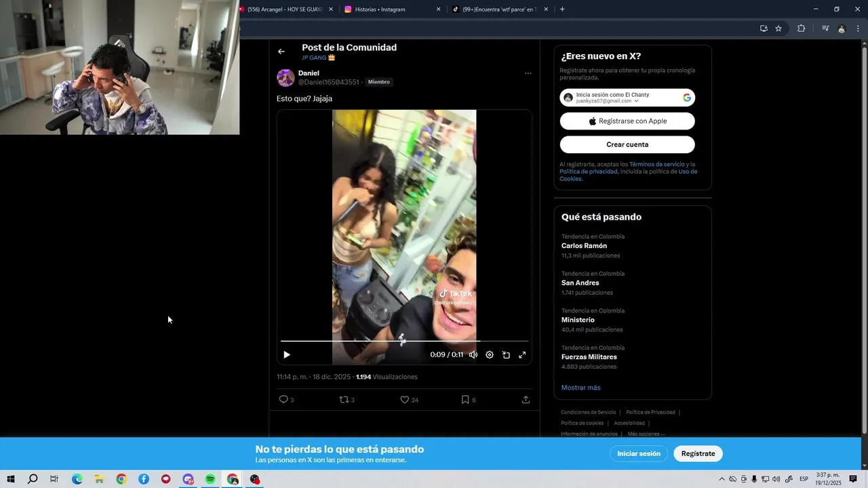Show hidden system tray icons
Image resolution: width=868 pixels, height=488 pixels.
[x=722, y=479]
